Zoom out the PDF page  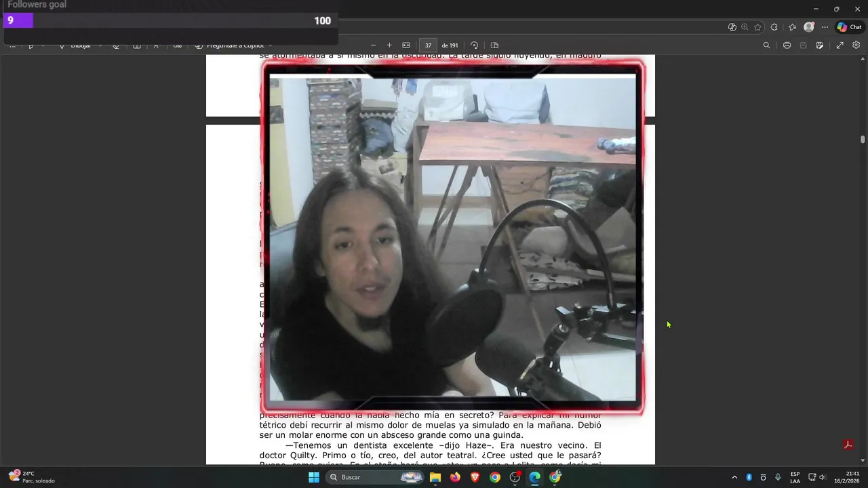373,45
